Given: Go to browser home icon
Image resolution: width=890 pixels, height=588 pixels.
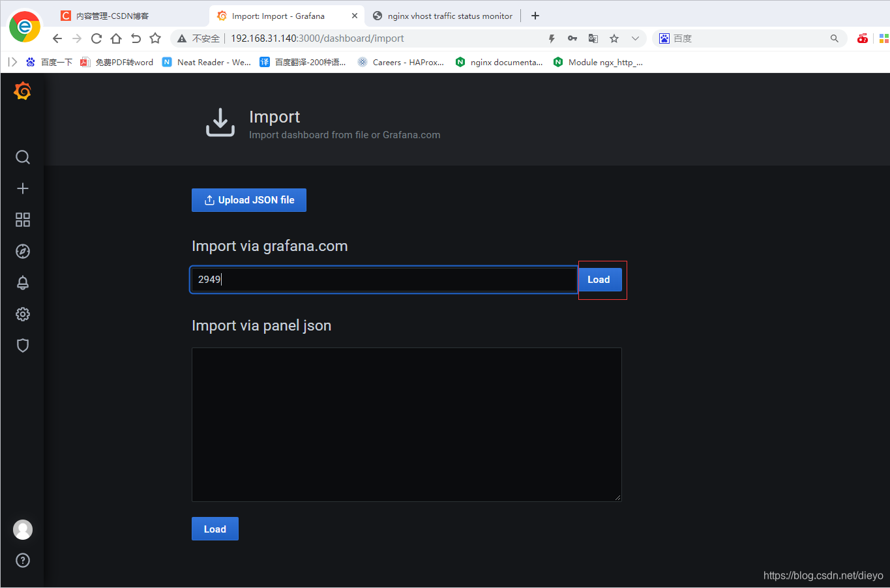Looking at the screenshot, I should click(116, 38).
